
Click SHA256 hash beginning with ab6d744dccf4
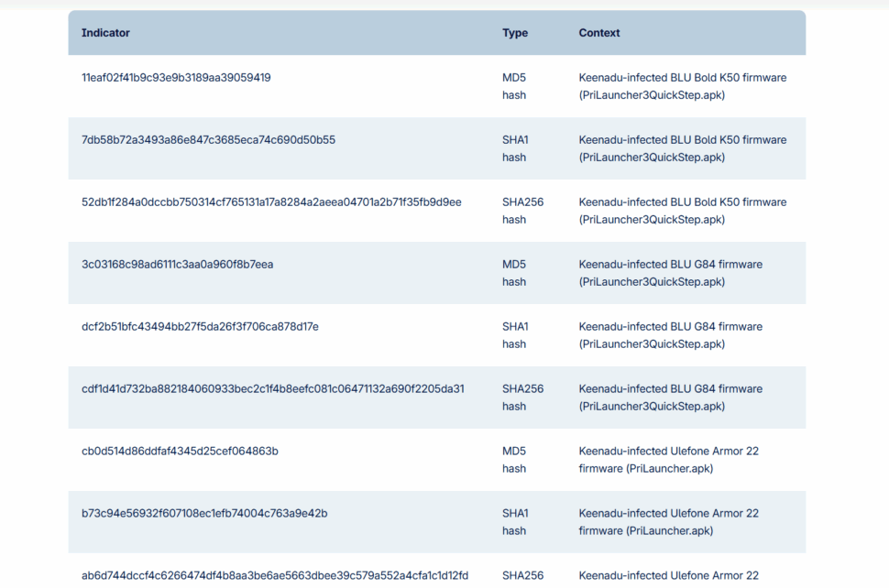(274, 575)
